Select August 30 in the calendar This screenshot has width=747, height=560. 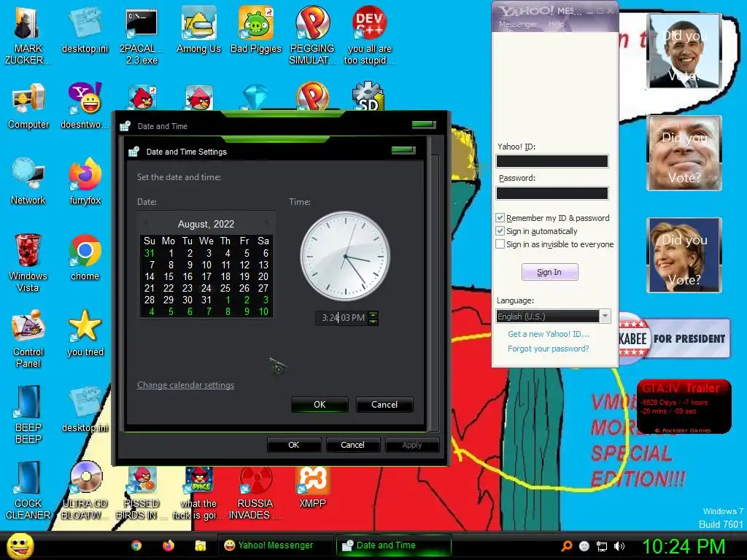click(x=187, y=300)
